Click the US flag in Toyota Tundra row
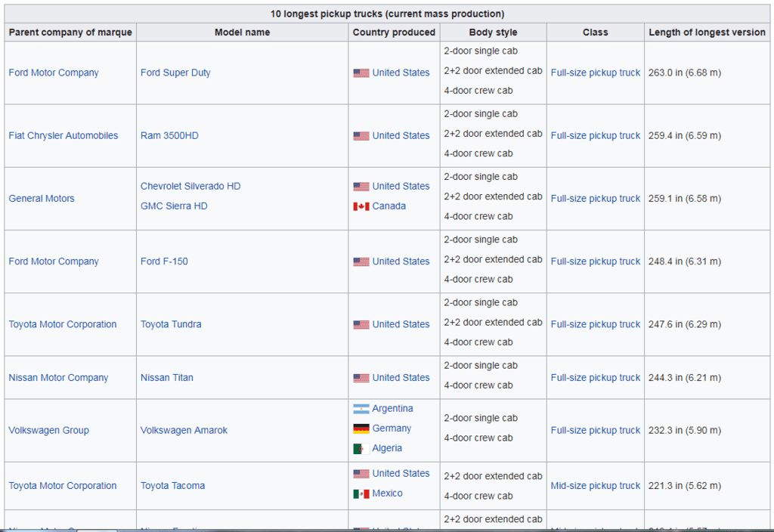Image resolution: width=774 pixels, height=532 pixels. coord(361,324)
